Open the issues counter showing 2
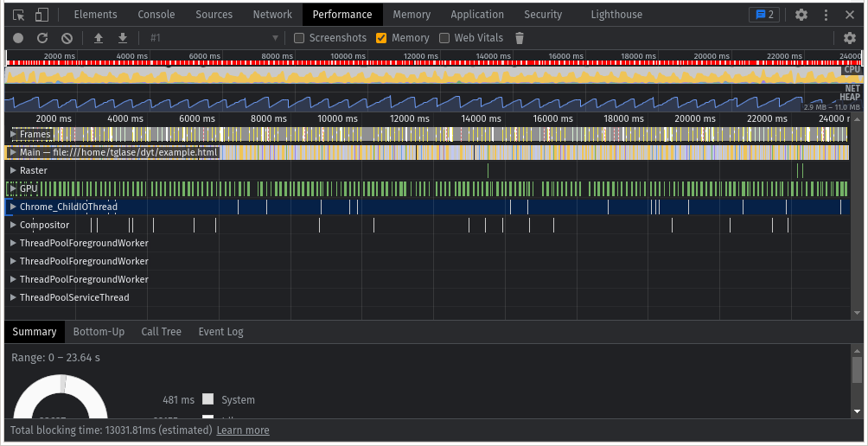868x446 pixels. [764, 15]
